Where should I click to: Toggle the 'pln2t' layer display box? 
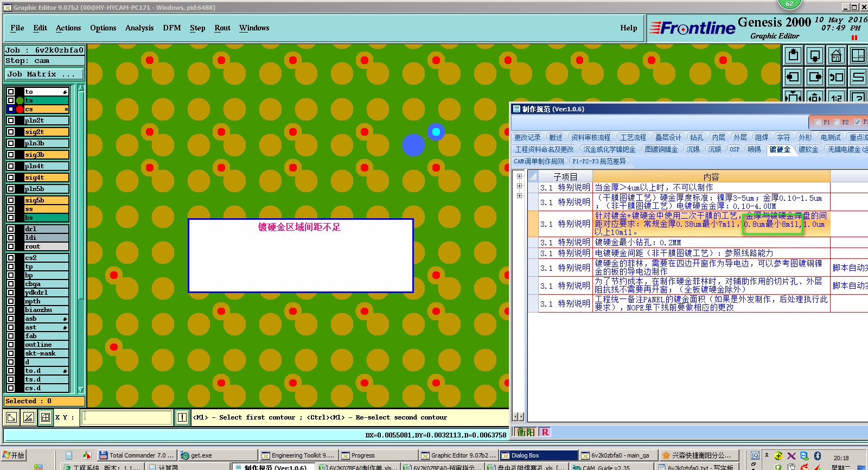[11, 120]
